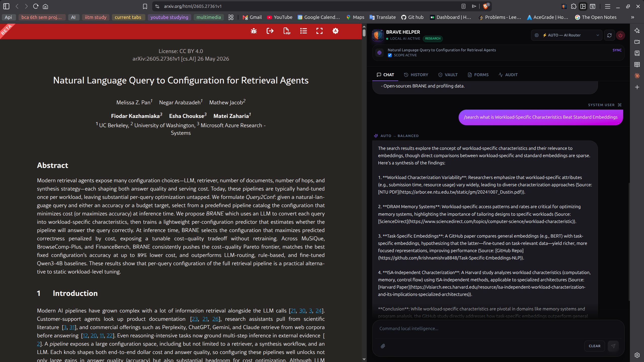Image resolution: width=644 pixels, height=362 pixels.
Task: Click the CLEAR button
Action: [x=594, y=346]
